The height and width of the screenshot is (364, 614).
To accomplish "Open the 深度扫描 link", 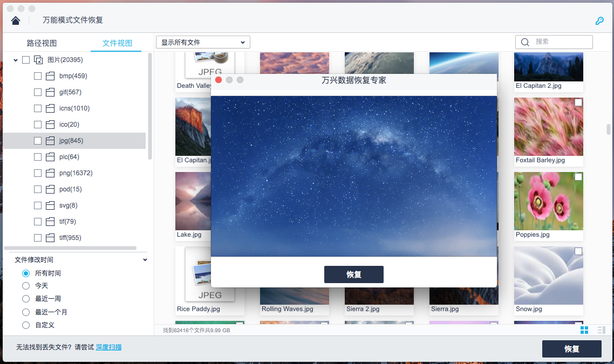I will (108, 347).
